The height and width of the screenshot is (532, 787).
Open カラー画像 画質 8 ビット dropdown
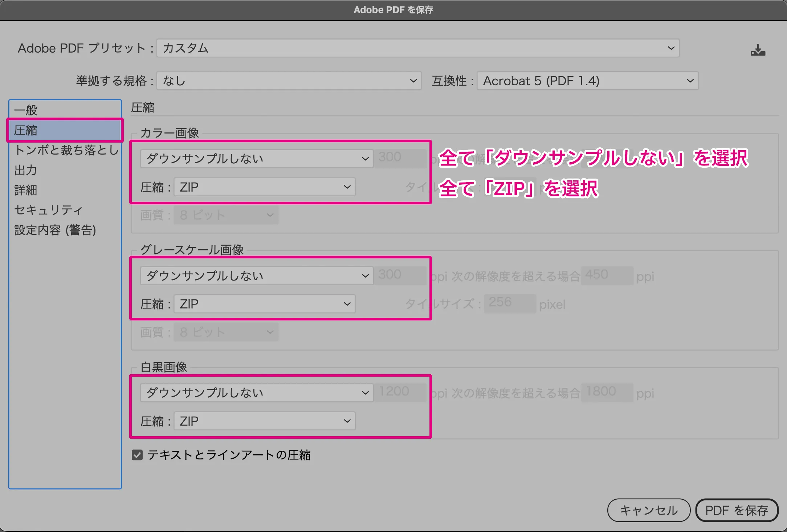(226, 215)
